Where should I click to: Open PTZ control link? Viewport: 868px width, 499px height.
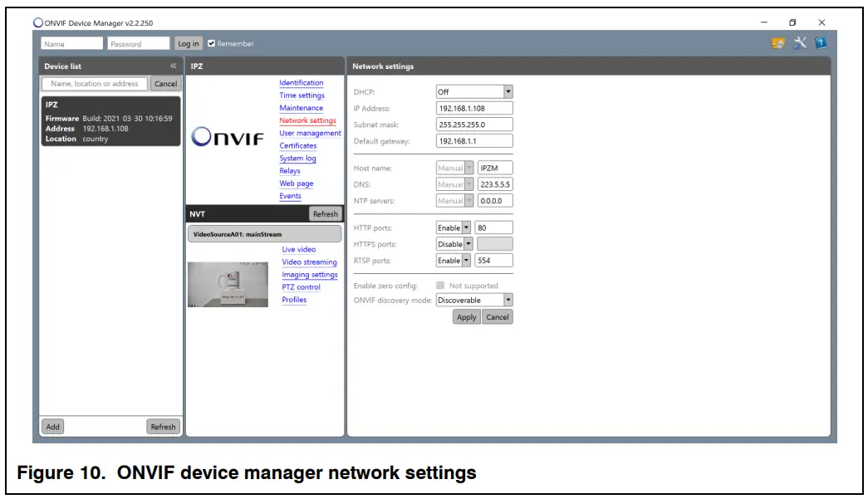point(301,287)
